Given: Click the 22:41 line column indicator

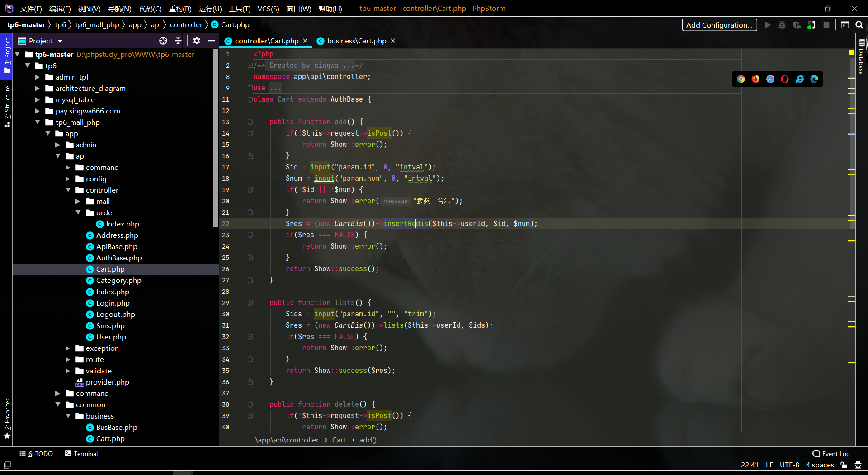Looking at the screenshot, I should [750, 465].
